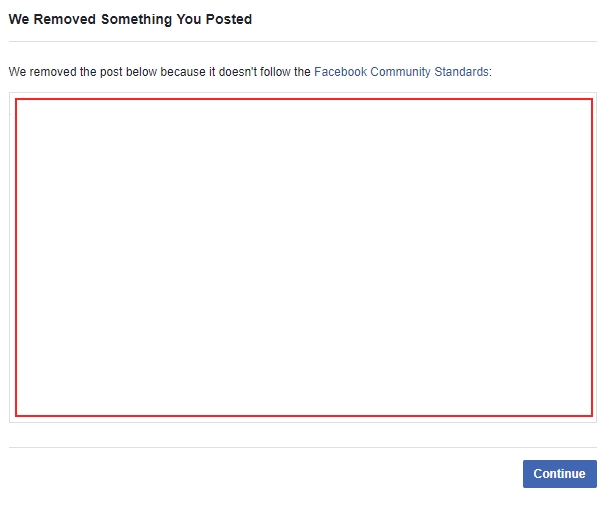Click the center of the empty post preview
The height and width of the screenshot is (505, 615).
coord(304,257)
